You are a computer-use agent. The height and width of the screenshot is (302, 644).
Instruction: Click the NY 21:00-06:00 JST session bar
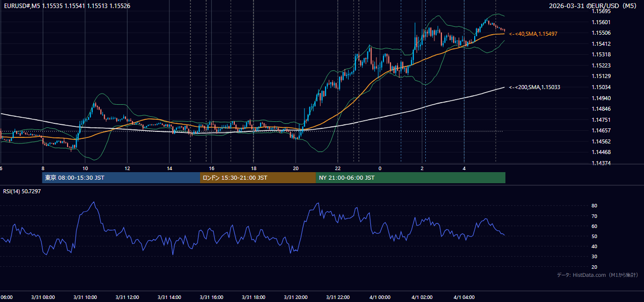pyautogui.click(x=411, y=178)
